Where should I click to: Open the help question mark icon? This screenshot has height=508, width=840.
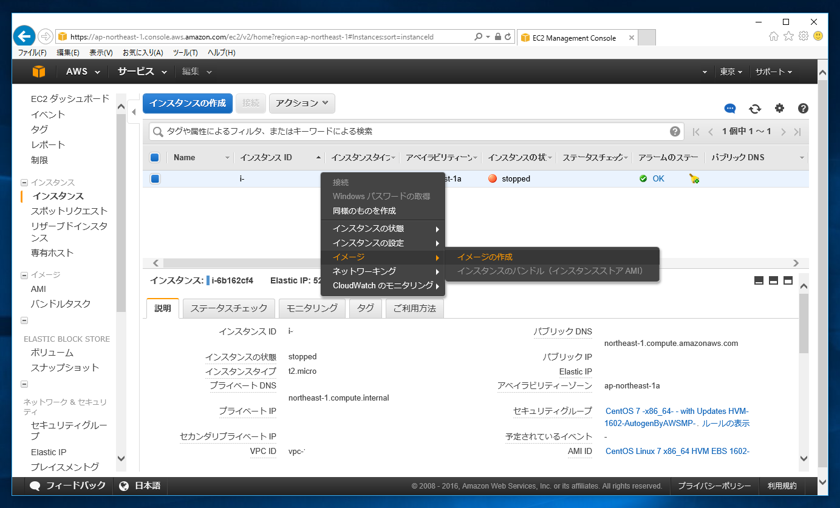coord(802,108)
